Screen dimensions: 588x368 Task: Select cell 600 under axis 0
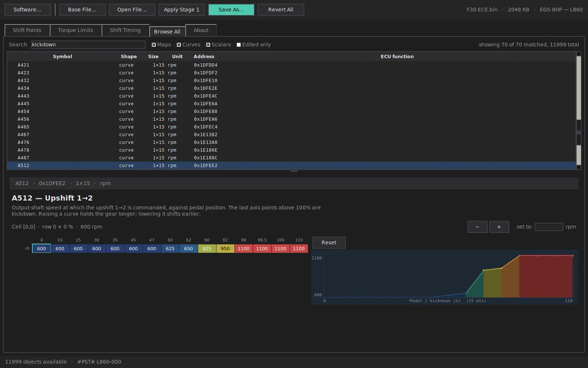42,249
